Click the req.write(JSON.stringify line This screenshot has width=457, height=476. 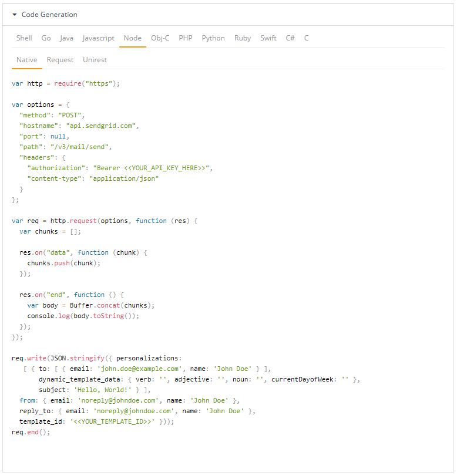[x=96, y=358]
